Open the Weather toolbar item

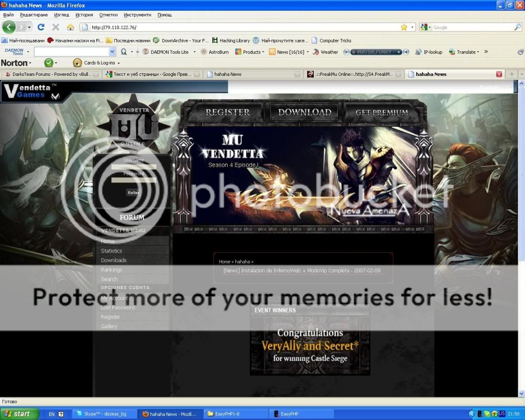point(326,52)
